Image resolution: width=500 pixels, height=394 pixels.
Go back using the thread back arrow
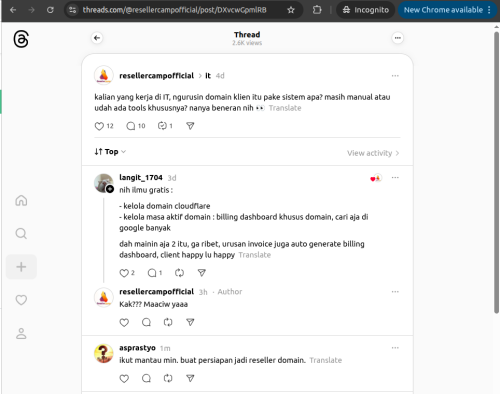(97, 38)
